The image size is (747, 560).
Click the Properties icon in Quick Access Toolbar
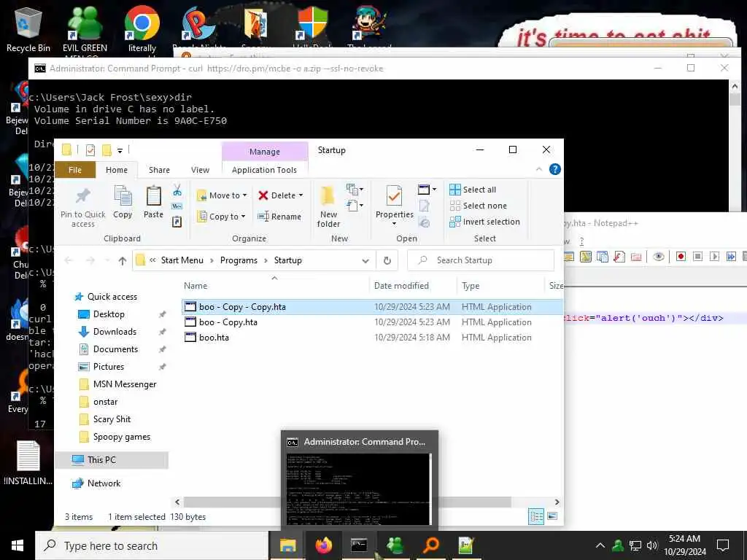[x=90, y=150]
